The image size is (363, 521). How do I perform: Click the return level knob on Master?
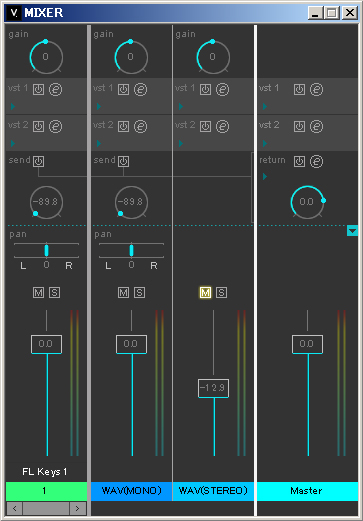(307, 202)
